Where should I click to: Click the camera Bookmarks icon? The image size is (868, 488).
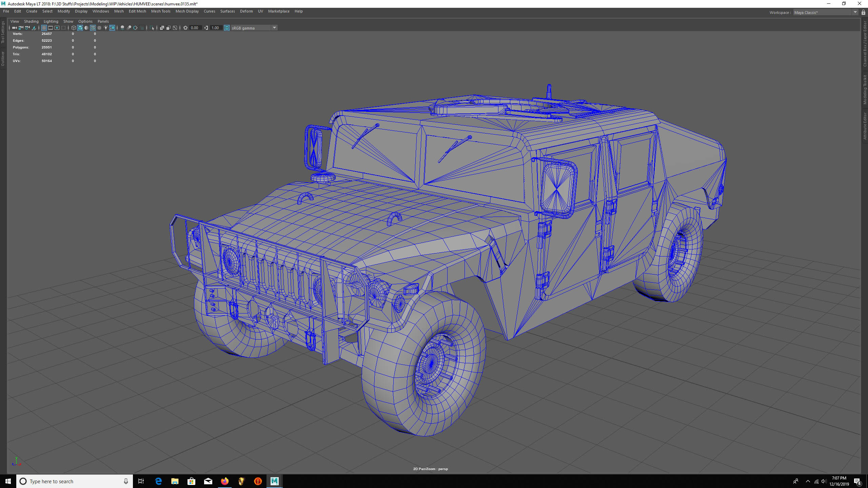tap(34, 28)
